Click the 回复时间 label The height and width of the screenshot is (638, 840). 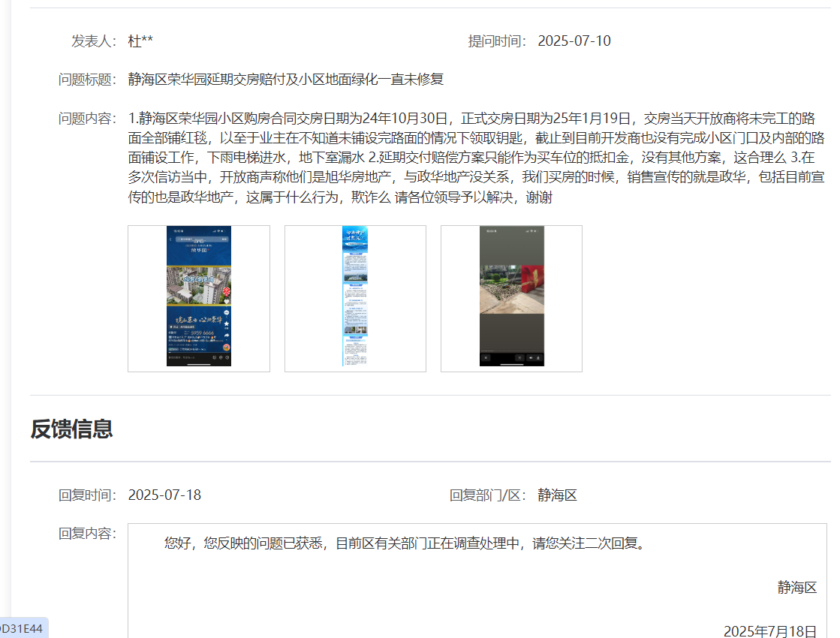87,495
